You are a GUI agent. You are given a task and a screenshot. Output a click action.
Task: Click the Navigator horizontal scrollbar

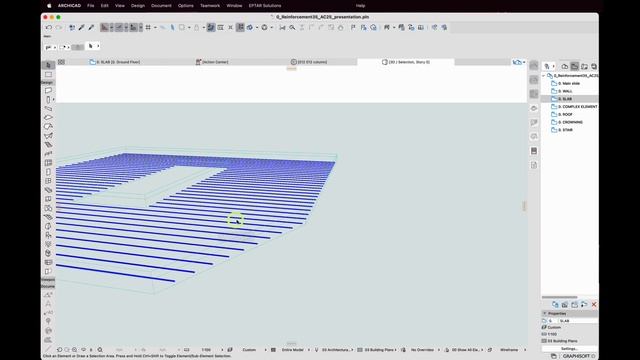tap(560, 297)
